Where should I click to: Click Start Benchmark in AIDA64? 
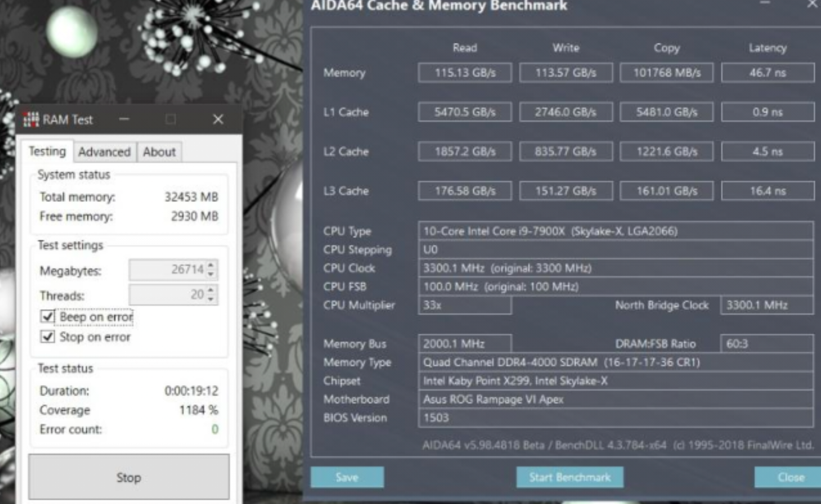point(569,477)
